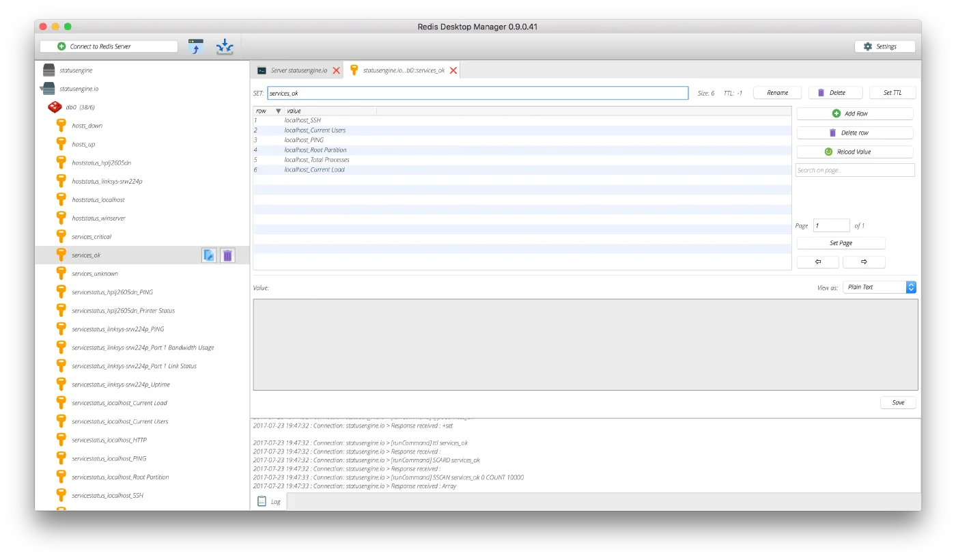The width and height of the screenshot is (956, 560).
Task: Click the reload icon on services_ok row
Action: pyautogui.click(x=209, y=255)
